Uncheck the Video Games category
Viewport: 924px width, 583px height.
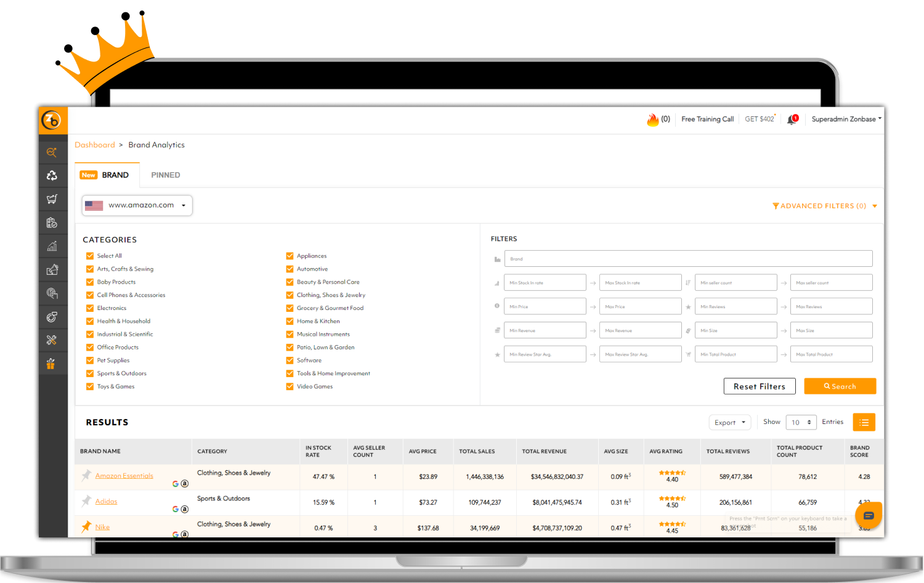click(290, 386)
